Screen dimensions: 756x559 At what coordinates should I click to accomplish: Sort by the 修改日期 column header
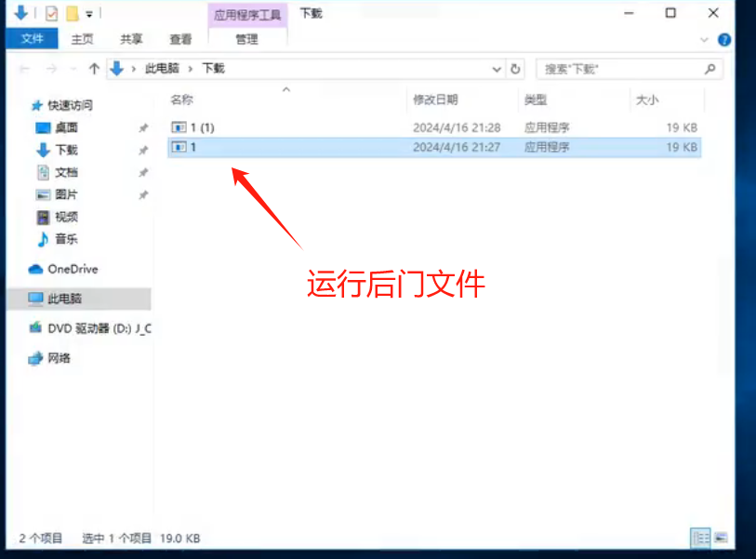pyautogui.click(x=435, y=100)
